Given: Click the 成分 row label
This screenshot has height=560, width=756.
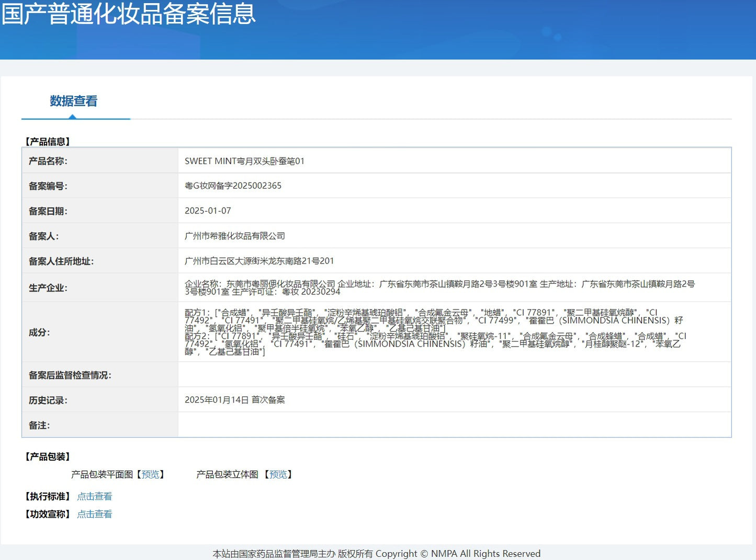Looking at the screenshot, I should click(x=39, y=332).
